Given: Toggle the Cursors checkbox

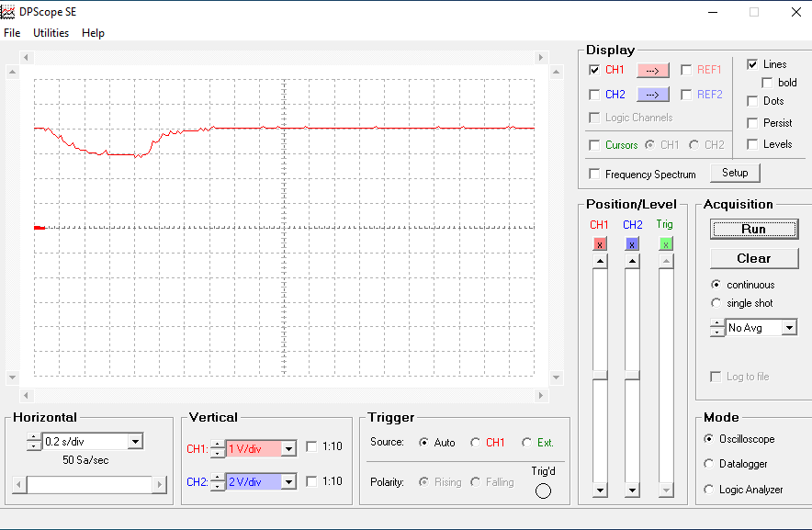Looking at the screenshot, I should 594,145.
